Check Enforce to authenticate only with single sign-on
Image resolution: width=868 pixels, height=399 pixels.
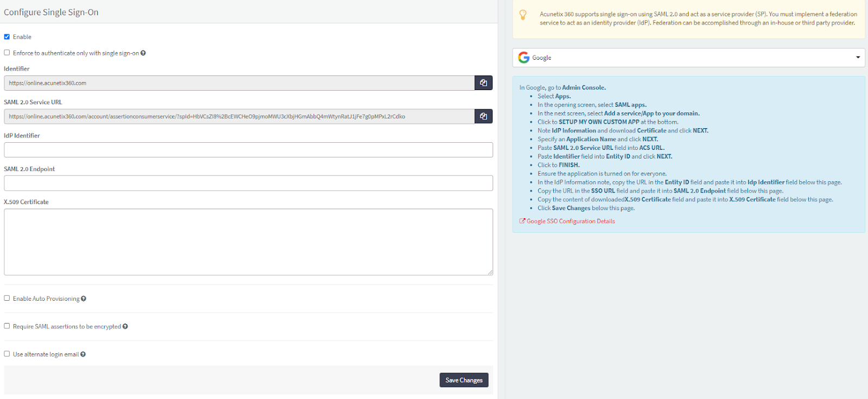pyautogui.click(x=7, y=53)
